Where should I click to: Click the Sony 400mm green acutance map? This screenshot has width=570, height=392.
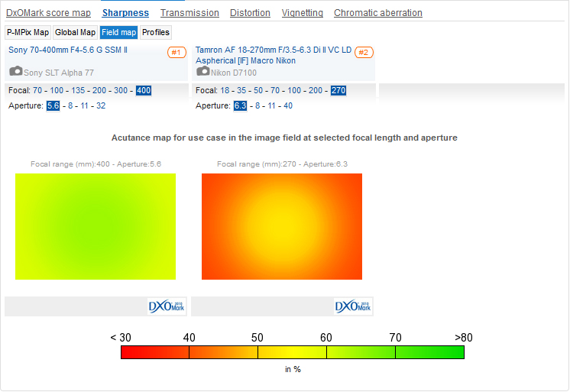(x=96, y=226)
